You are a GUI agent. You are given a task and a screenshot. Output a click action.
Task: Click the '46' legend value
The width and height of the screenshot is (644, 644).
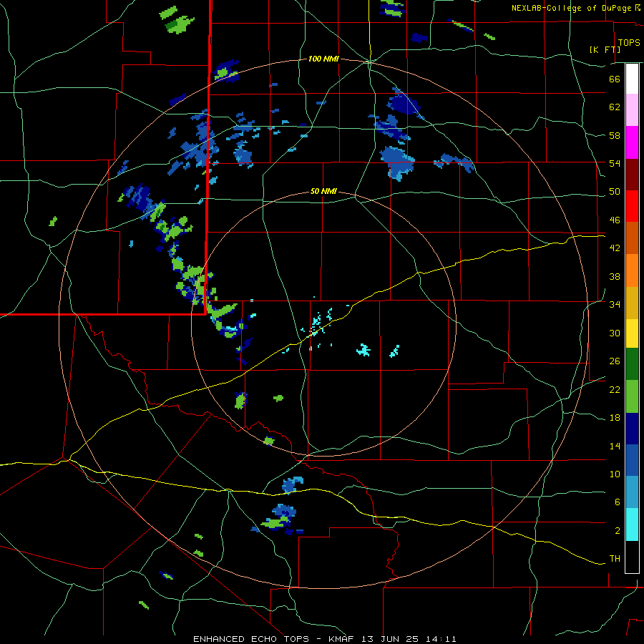pyautogui.click(x=615, y=220)
